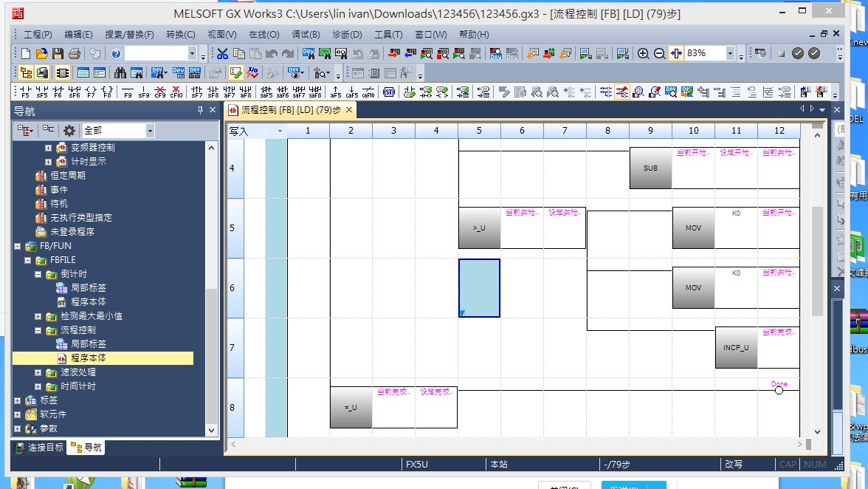Viewport: 868px width, 489px height.
Task: Click the zoom in magnifier icon
Action: click(x=643, y=53)
